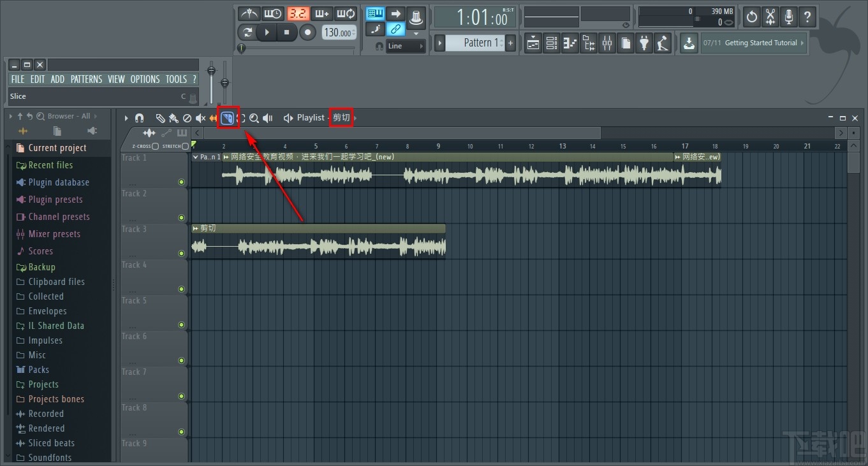Open the FILE menu
The image size is (868, 466).
(x=18, y=79)
